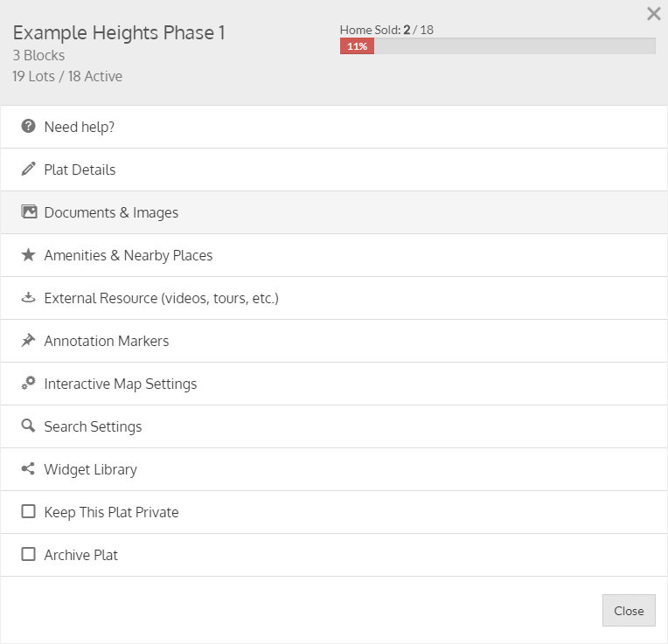Click the question mark help icon
668x644 pixels.
(x=29, y=127)
